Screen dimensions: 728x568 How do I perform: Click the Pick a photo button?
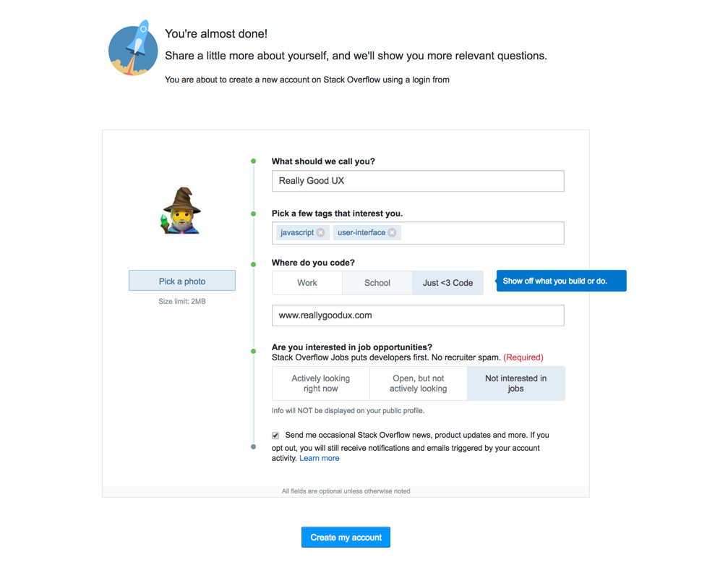point(181,280)
